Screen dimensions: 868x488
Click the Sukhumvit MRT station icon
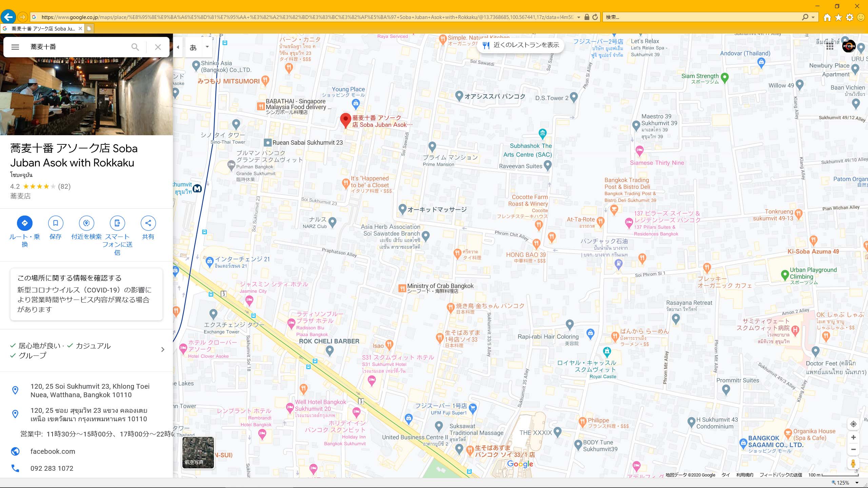(197, 188)
